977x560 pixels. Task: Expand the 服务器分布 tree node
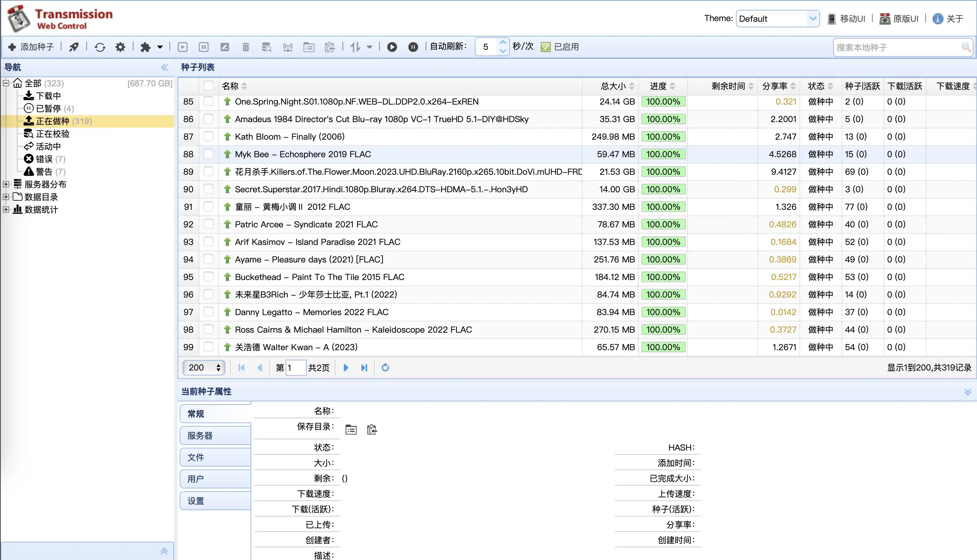[6, 184]
